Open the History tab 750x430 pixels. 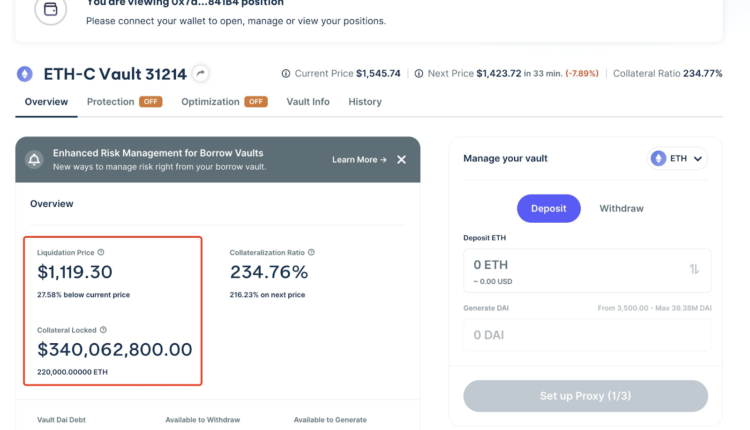pyautogui.click(x=364, y=102)
